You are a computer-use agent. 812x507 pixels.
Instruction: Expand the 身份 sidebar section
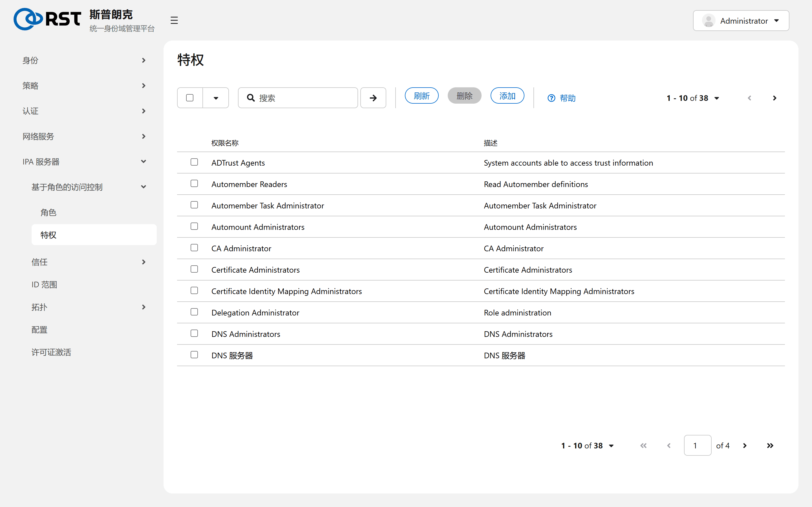coord(84,60)
